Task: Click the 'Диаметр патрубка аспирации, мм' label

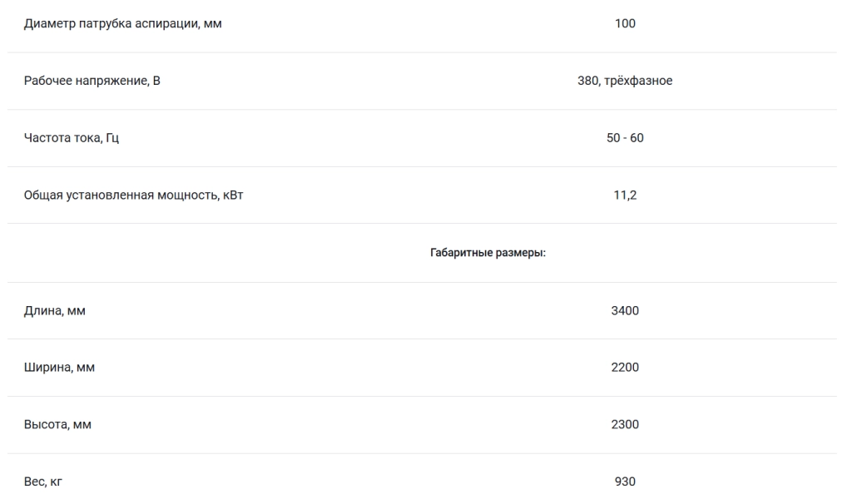Action: coord(123,23)
